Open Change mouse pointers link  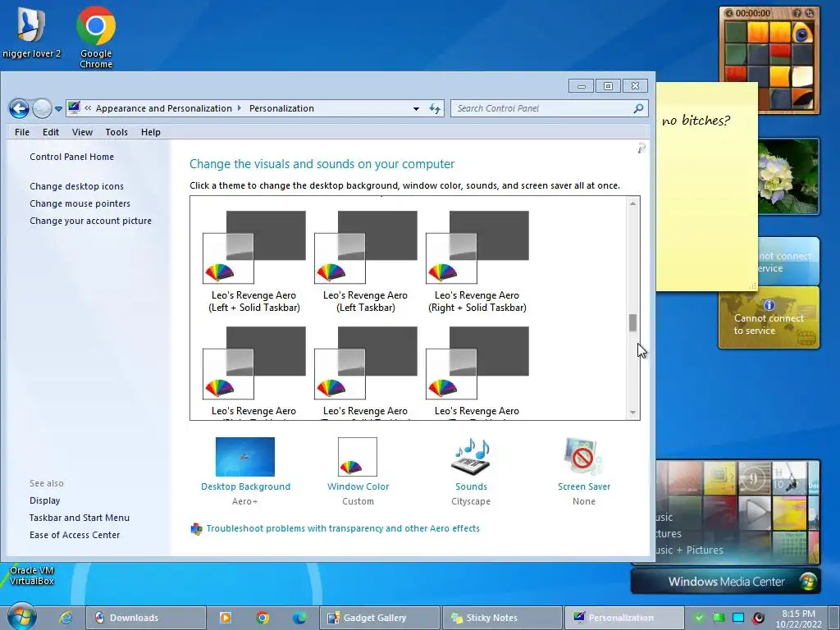tap(80, 203)
